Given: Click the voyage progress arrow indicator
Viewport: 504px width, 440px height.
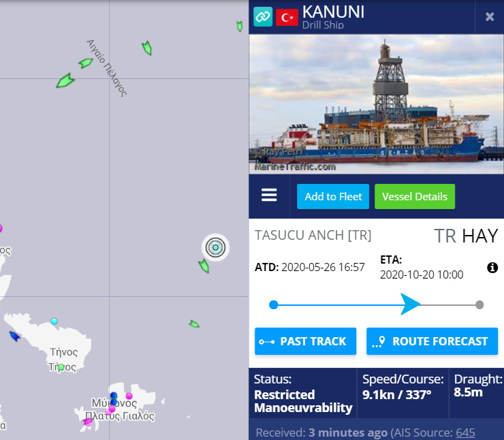Looking at the screenshot, I should tap(411, 304).
